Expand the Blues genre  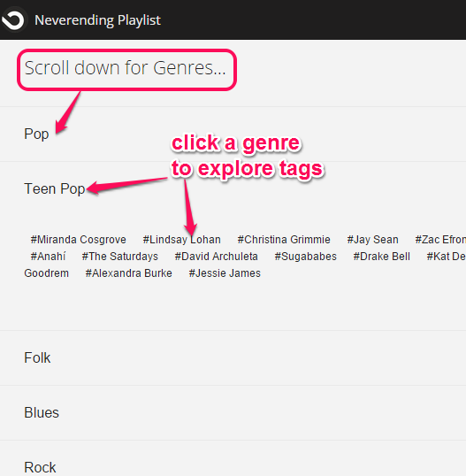tap(42, 412)
